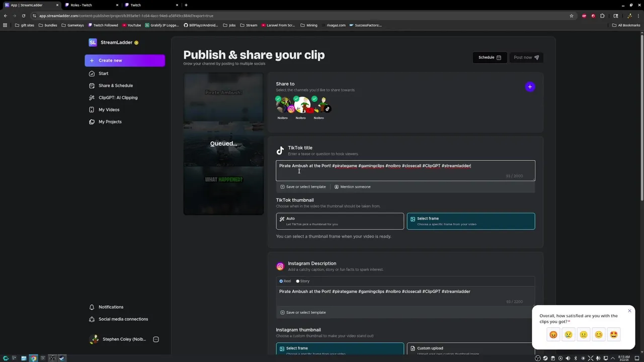This screenshot has height=362, width=644.
Task: Click the queued clip preview thumbnail
Action: pyautogui.click(x=223, y=144)
